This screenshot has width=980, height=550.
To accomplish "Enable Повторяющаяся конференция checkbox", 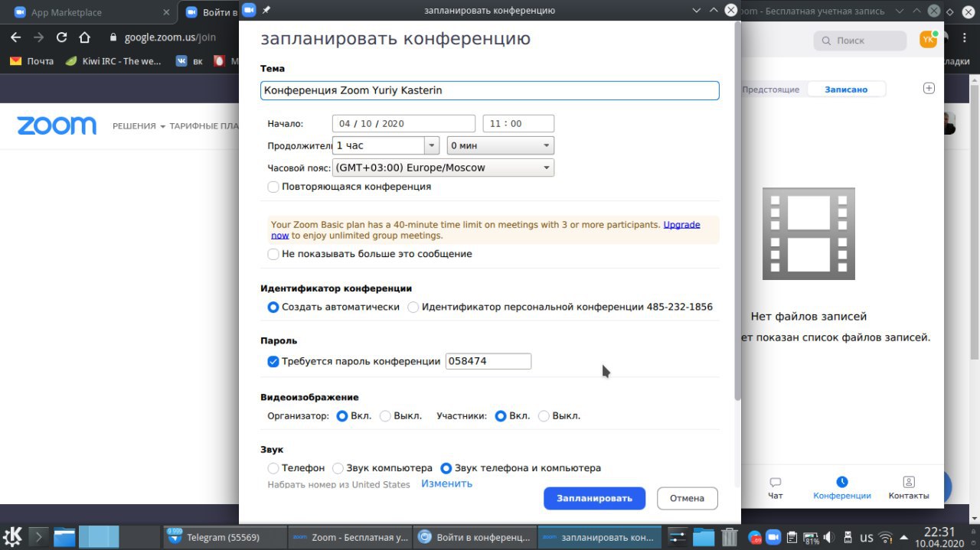I will [x=273, y=187].
